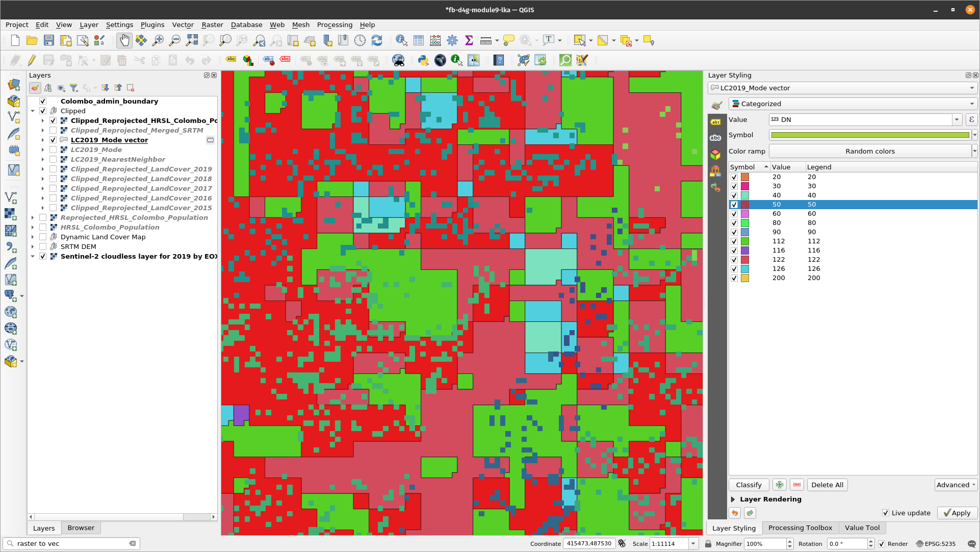Screen dimensions: 980x552
Task: Toggle visibility of LC2019_Mode layer
Action: [53, 149]
